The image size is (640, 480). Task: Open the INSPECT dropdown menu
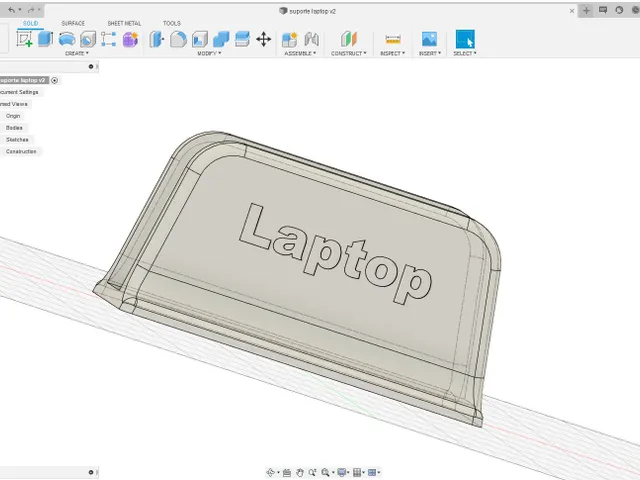point(393,53)
